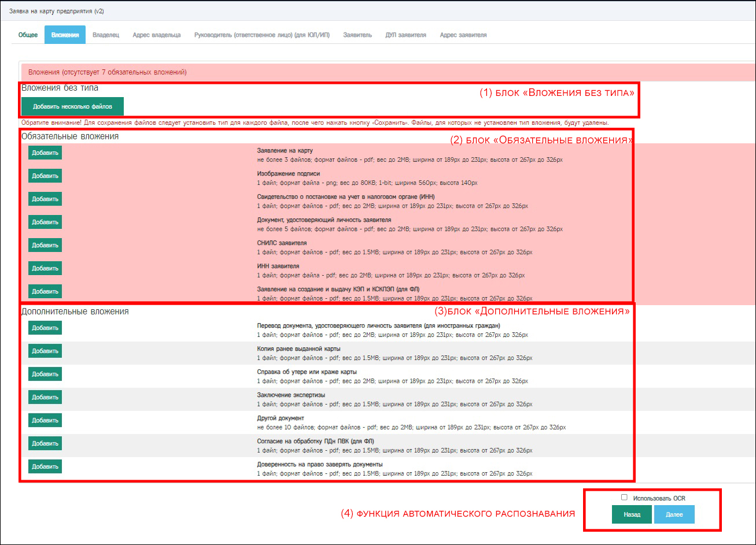Add file for Заявление на карту

tap(45, 153)
